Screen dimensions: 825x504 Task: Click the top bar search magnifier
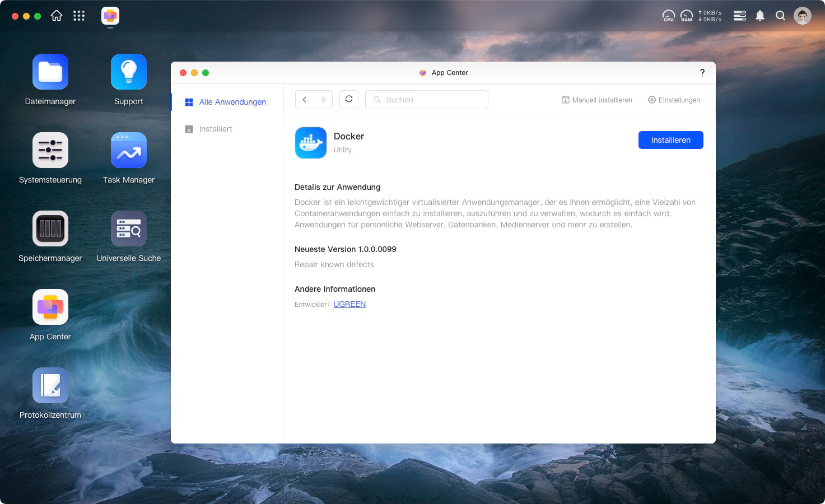(x=780, y=16)
